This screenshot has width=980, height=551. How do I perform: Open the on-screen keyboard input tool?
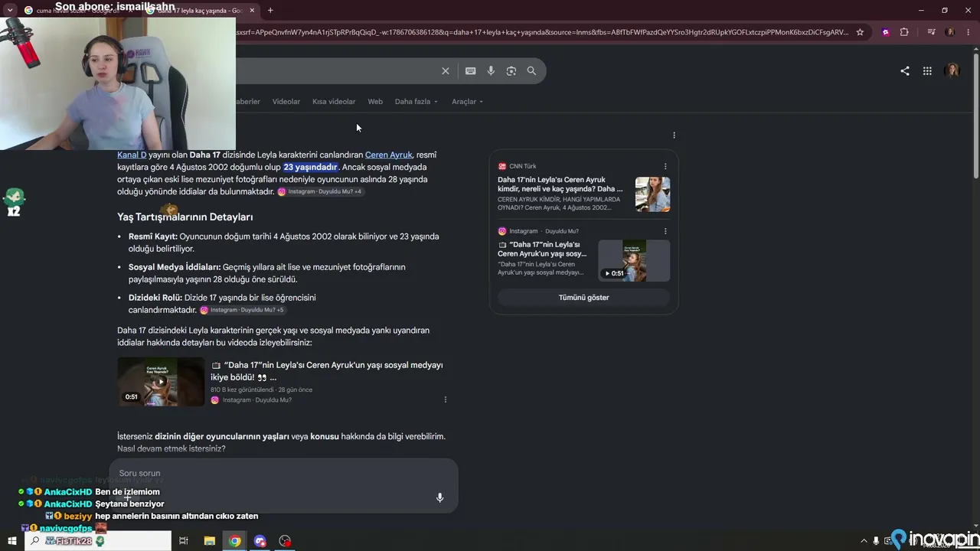click(x=470, y=71)
